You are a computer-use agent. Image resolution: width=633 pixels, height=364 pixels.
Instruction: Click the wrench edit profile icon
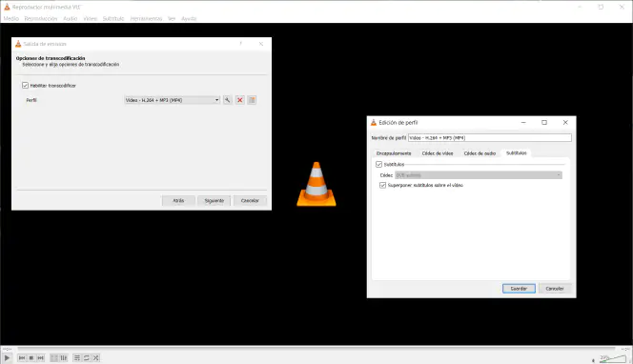tap(227, 100)
